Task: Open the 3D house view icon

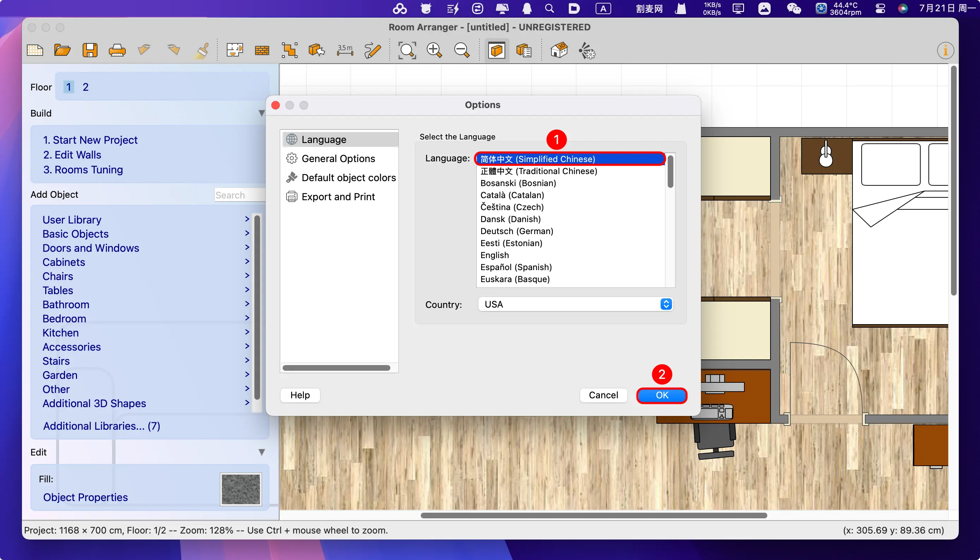Action: pyautogui.click(x=559, y=50)
